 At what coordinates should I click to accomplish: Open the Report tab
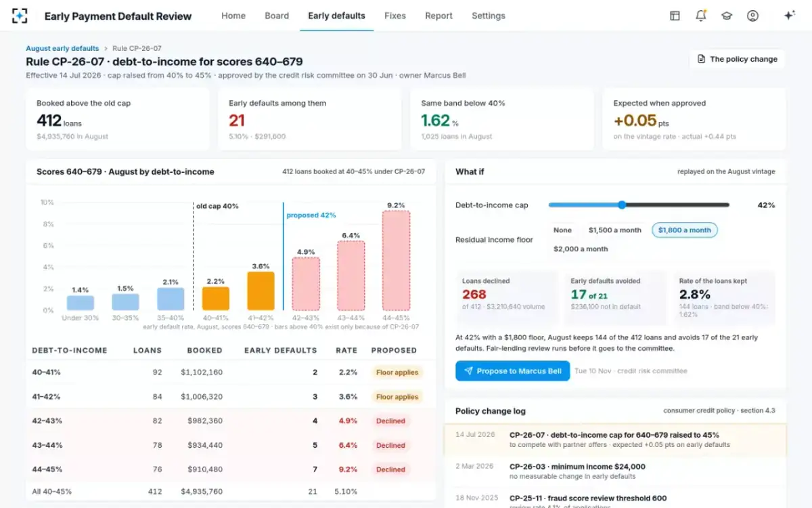click(x=438, y=16)
